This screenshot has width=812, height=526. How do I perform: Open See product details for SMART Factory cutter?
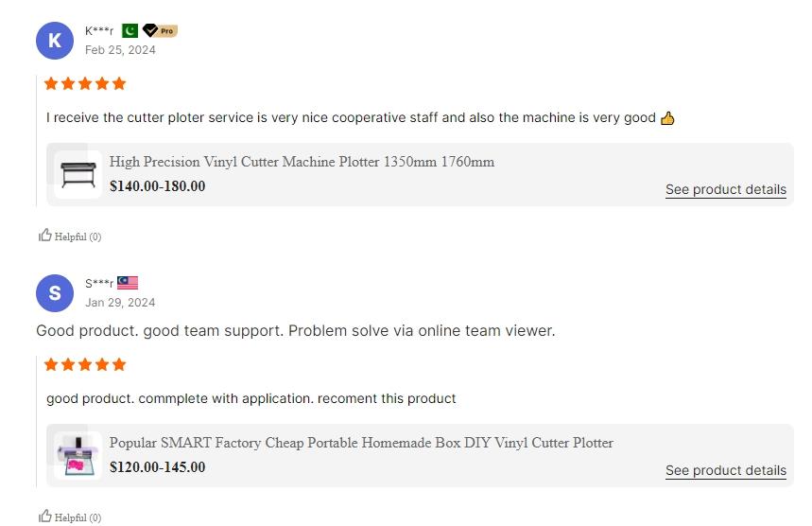coord(725,470)
